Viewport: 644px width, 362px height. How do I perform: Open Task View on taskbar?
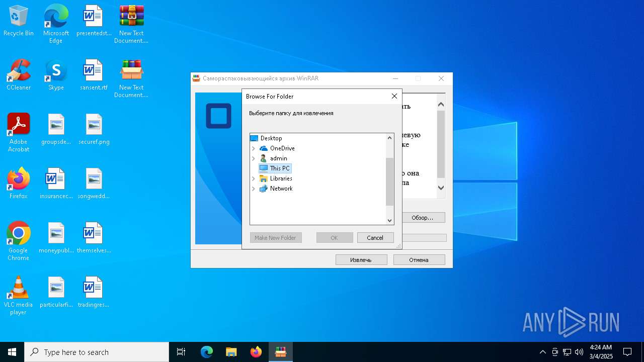[181, 352]
